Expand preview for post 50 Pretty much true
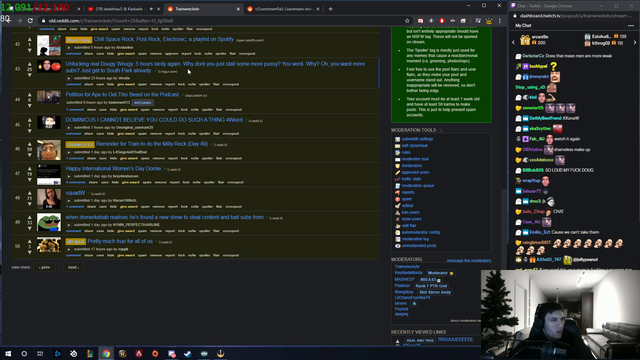Viewport: 640px width, 360px height. (69, 249)
